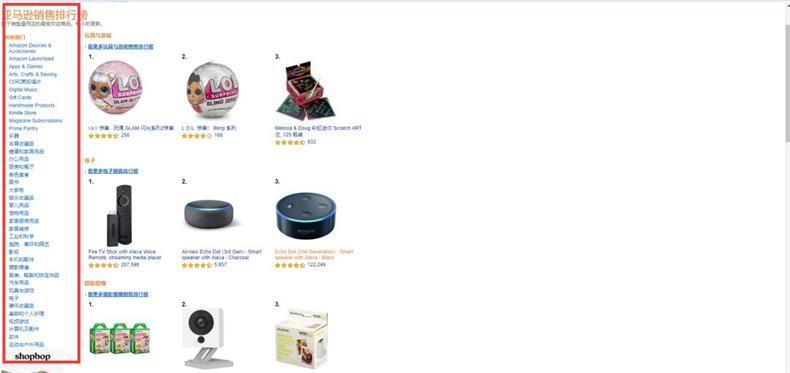Select Amazon Launchpad in the sidebar
The image size is (790, 373).
31,58
